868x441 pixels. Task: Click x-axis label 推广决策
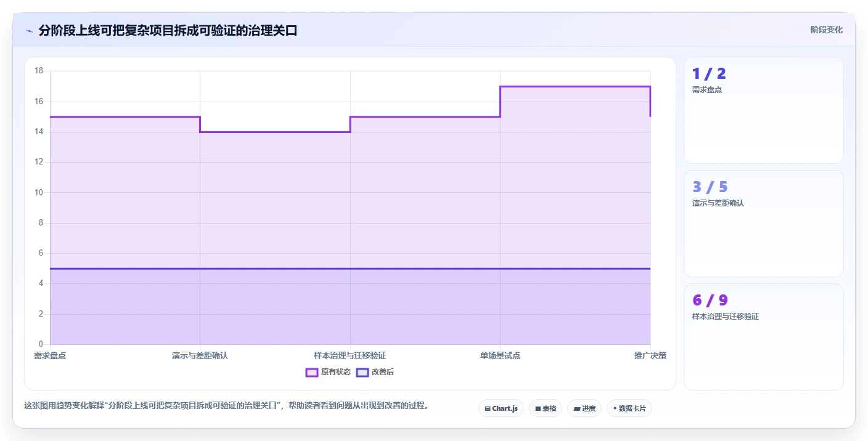click(650, 355)
